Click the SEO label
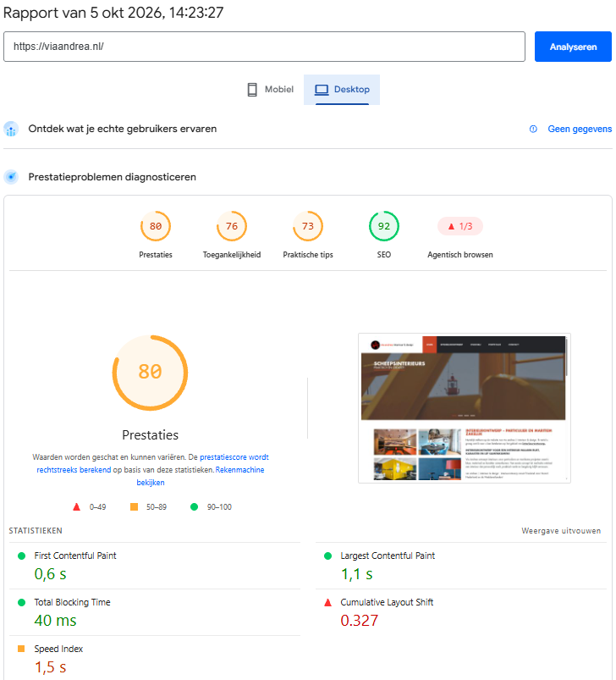 point(384,255)
